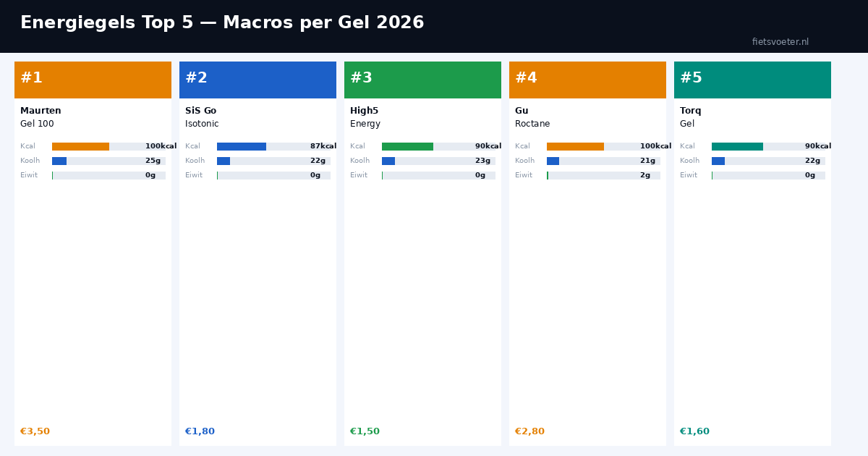The image size is (868, 456).
Task: Click the €1,50 price of High5
Action: (x=365, y=431)
